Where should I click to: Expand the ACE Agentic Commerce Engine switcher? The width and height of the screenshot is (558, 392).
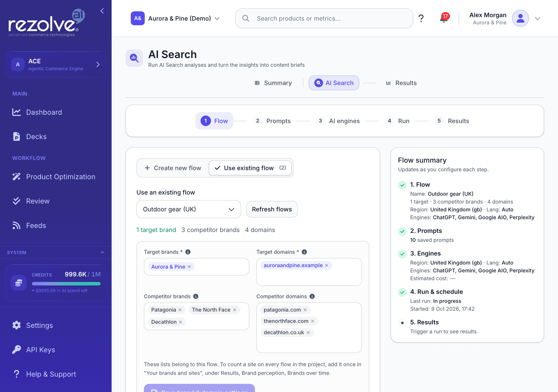click(x=56, y=64)
